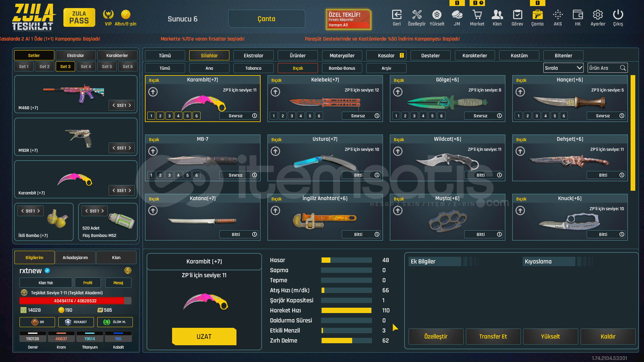644x362 pixels.
Task: Click the Transfer Et button
Action: [493, 337]
